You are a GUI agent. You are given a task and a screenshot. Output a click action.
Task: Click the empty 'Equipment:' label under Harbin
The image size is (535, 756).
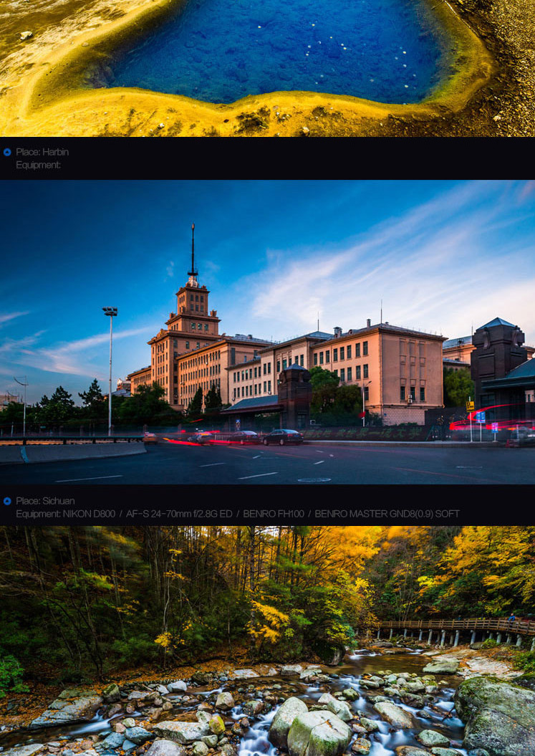click(38, 165)
